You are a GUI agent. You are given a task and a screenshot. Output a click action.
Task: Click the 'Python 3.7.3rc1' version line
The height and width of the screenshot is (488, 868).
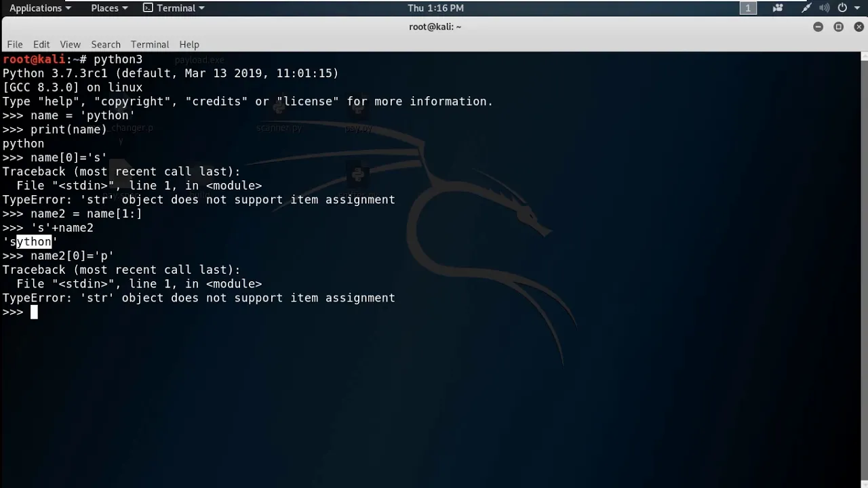pyautogui.click(x=170, y=73)
